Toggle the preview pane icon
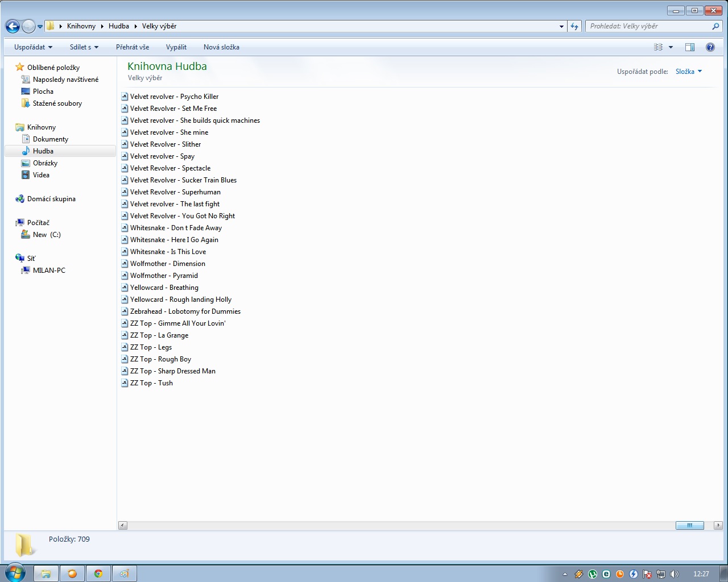Viewport: 728px width, 582px height. point(689,47)
